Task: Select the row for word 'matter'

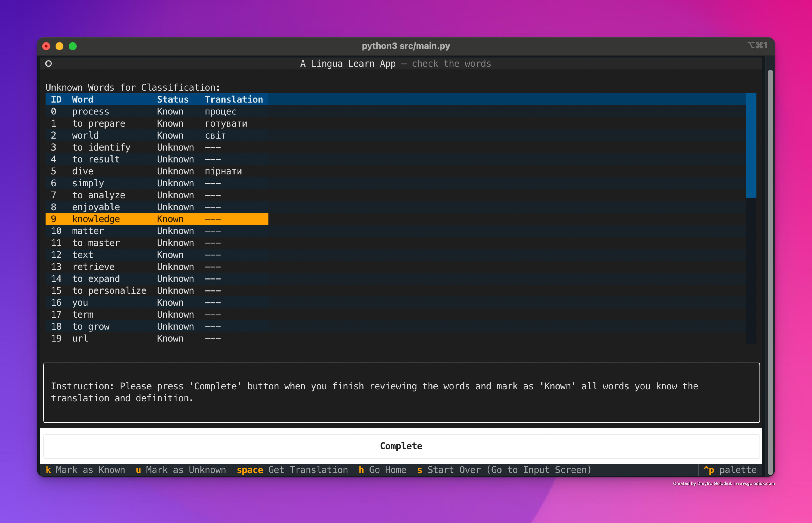Action: tap(157, 231)
